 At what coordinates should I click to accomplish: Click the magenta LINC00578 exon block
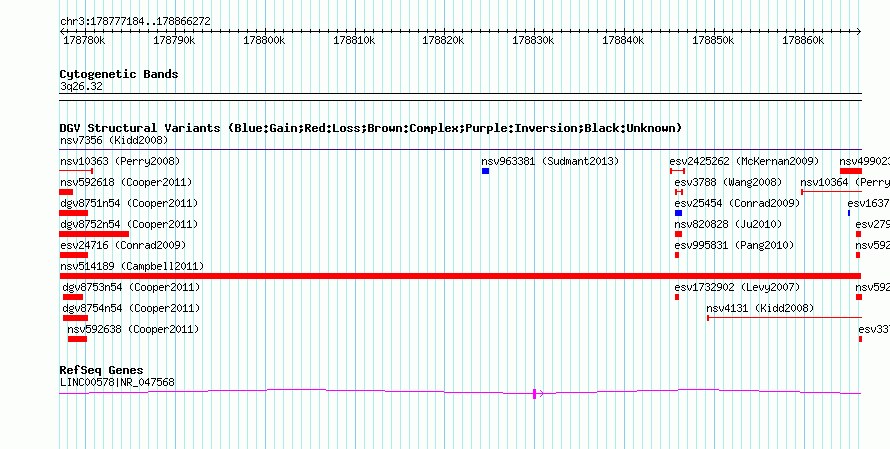pos(534,393)
